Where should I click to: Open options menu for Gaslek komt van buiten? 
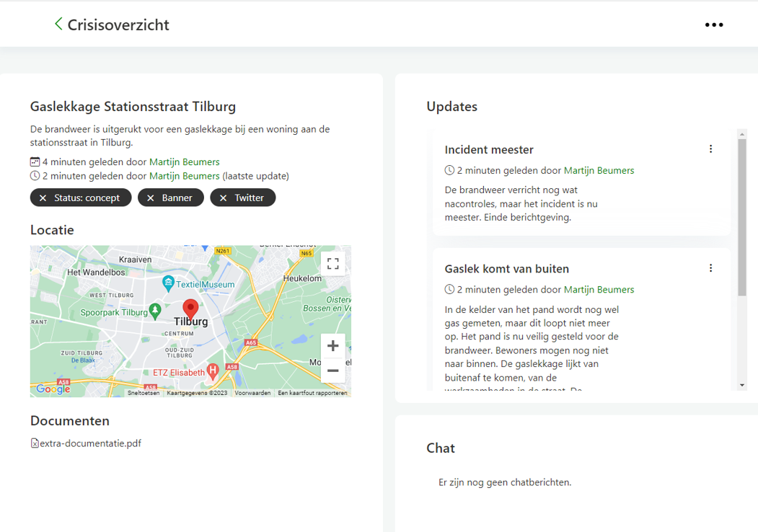coord(710,268)
